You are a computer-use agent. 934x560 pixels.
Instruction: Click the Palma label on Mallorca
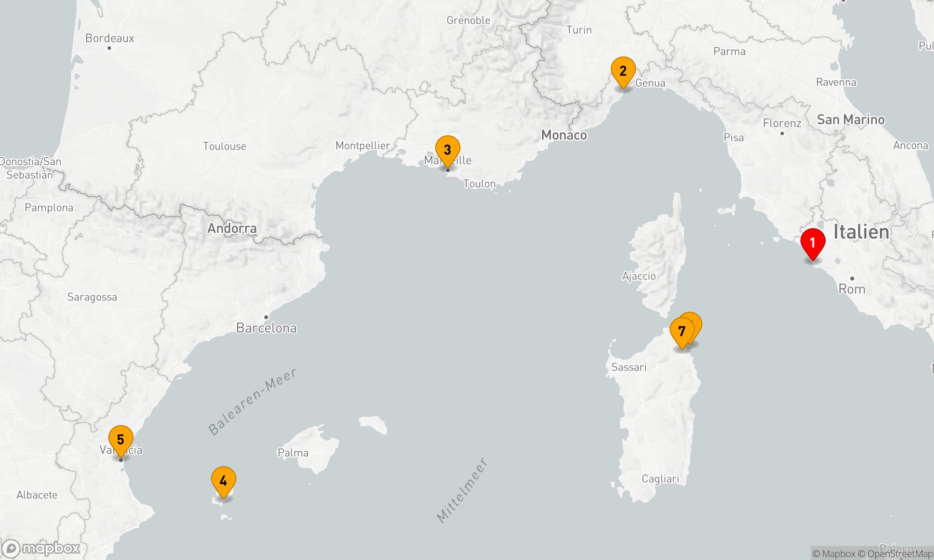tap(293, 453)
